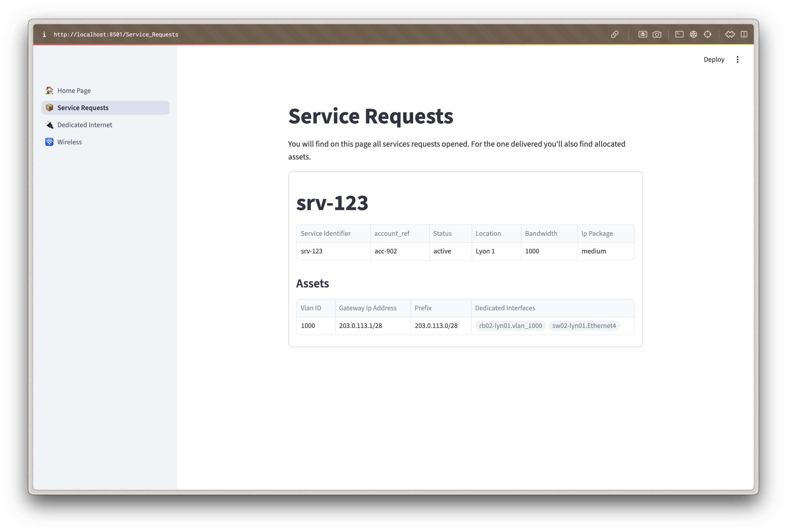The width and height of the screenshot is (787, 532).
Task: Click the wifi icon beside Wireless
Action: click(49, 142)
